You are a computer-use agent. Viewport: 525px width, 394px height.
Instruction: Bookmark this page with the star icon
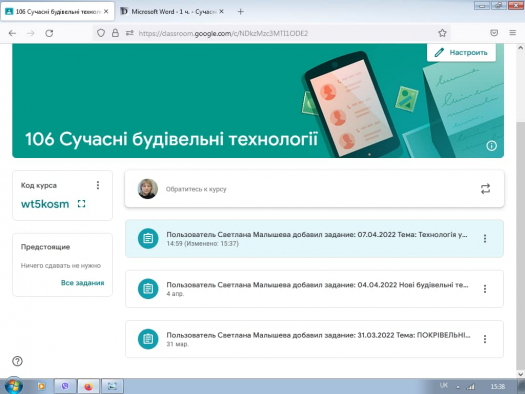coord(442,33)
